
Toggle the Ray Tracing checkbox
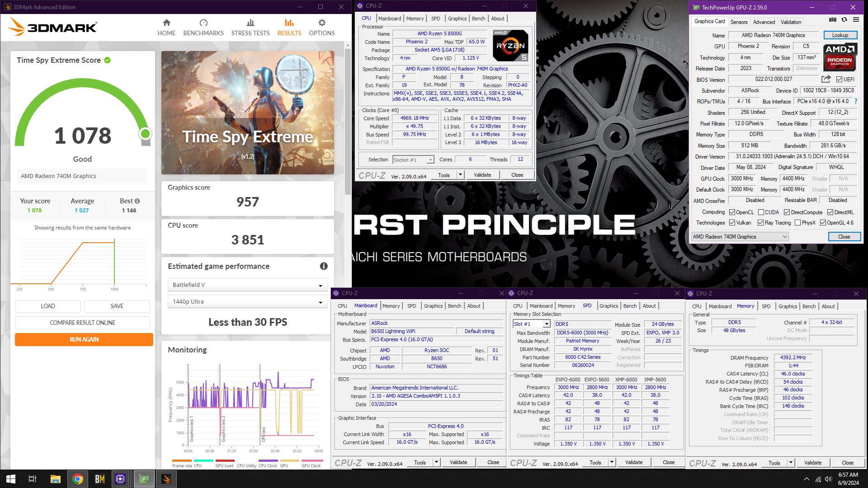click(x=760, y=223)
